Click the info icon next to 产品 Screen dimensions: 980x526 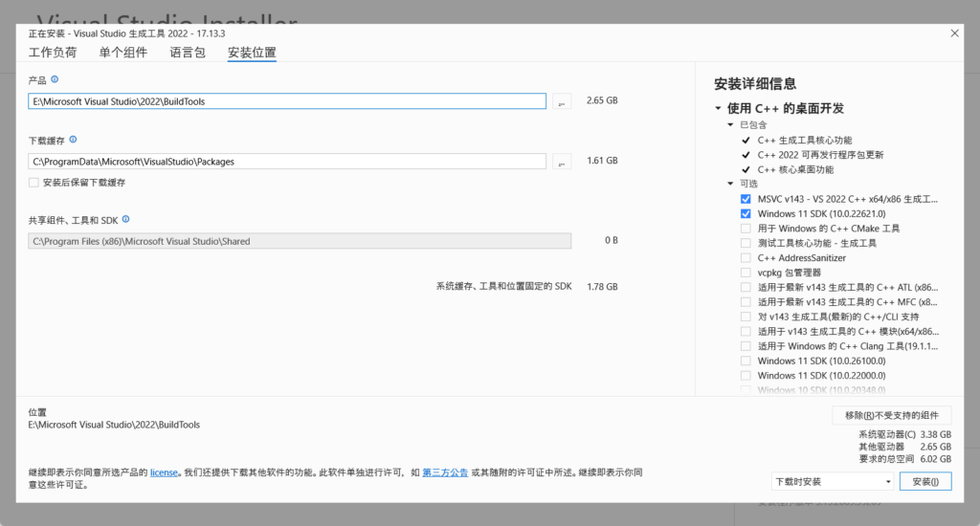(55, 80)
